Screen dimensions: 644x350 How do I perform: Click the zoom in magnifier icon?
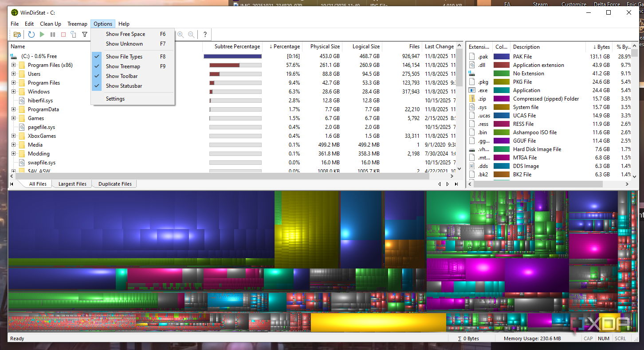pyautogui.click(x=181, y=35)
